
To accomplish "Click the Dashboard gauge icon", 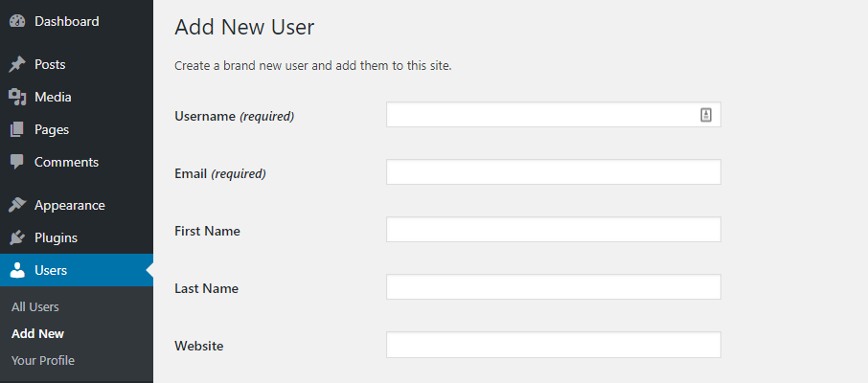I will pos(17,22).
